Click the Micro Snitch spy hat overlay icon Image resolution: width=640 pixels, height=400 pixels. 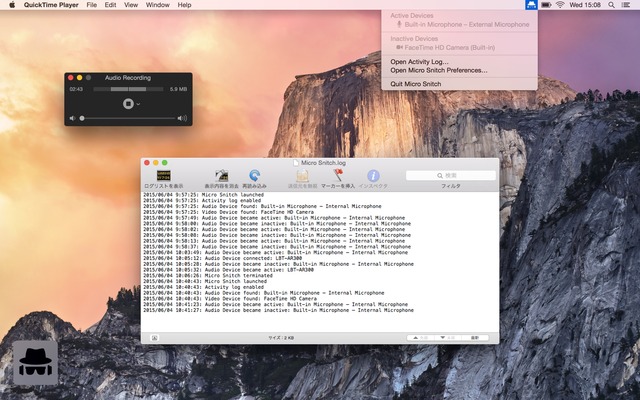(x=35, y=363)
